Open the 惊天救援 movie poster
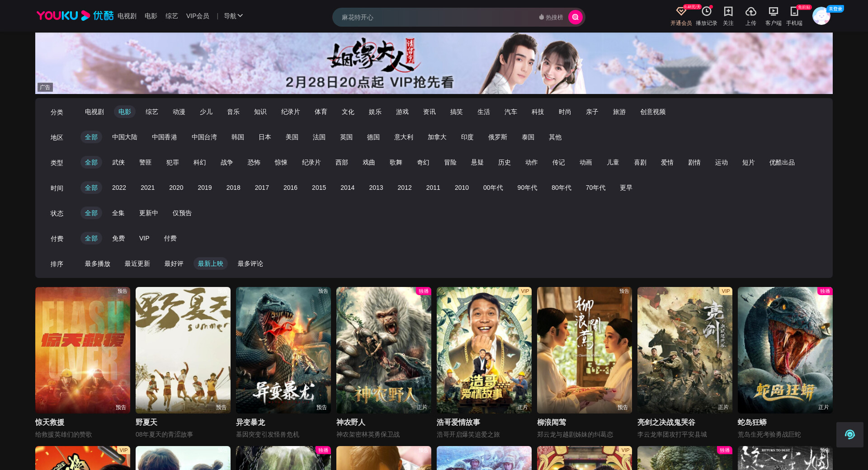The height and width of the screenshot is (470, 868). (83, 350)
